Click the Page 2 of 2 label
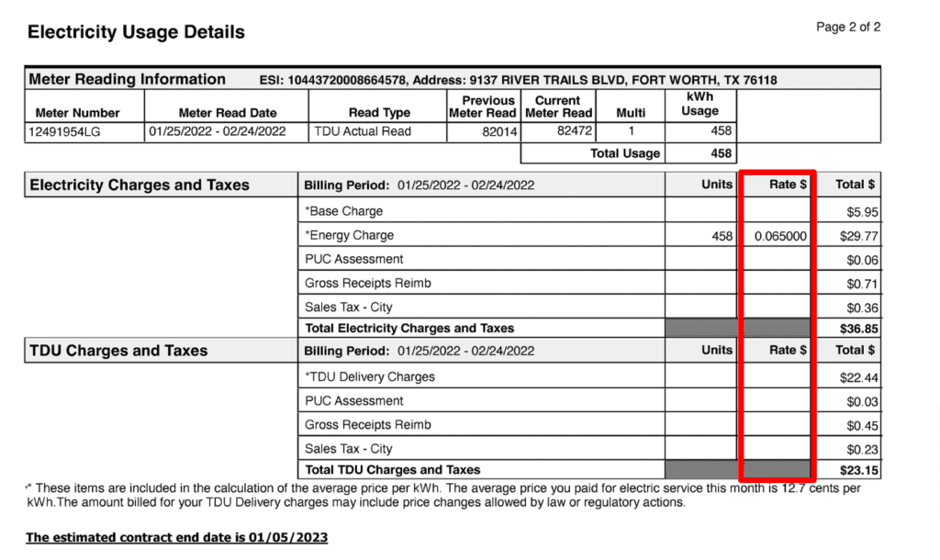Viewport: 940px width, 560px height. [x=848, y=28]
